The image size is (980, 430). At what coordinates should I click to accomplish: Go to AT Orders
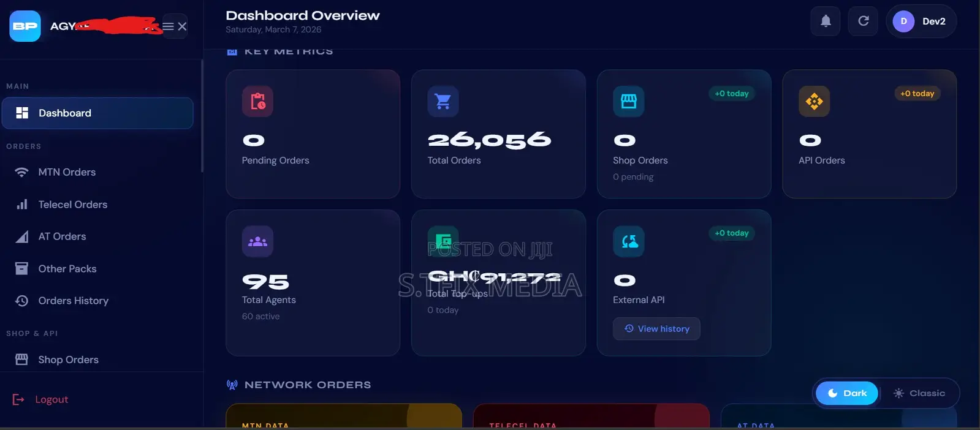pyautogui.click(x=97, y=236)
